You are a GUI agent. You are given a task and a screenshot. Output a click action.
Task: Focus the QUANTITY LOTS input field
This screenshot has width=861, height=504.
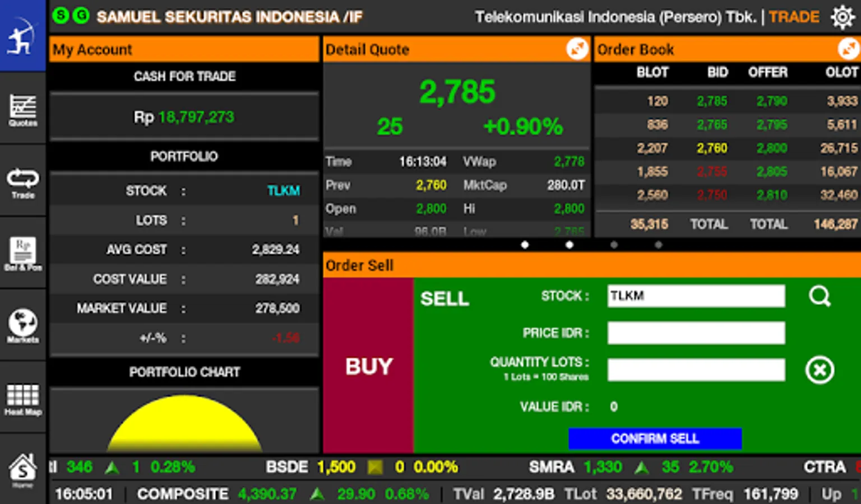pyautogui.click(x=696, y=370)
